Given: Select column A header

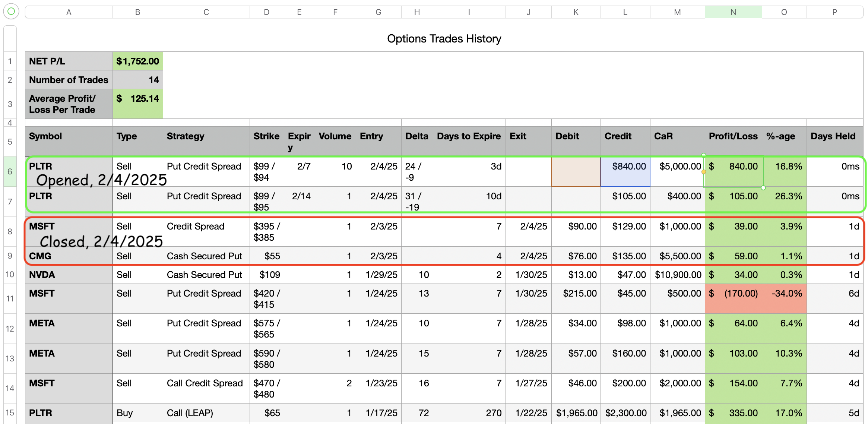Looking at the screenshot, I should [69, 12].
